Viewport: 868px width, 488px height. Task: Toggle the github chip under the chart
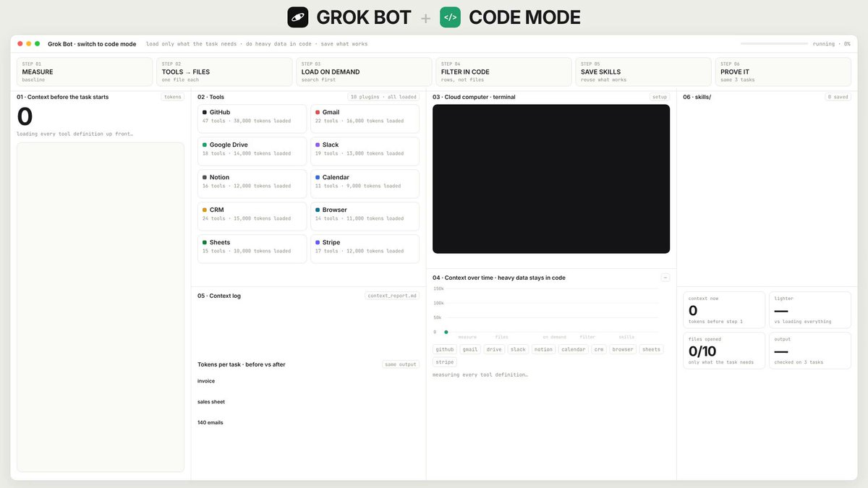[x=445, y=349]
